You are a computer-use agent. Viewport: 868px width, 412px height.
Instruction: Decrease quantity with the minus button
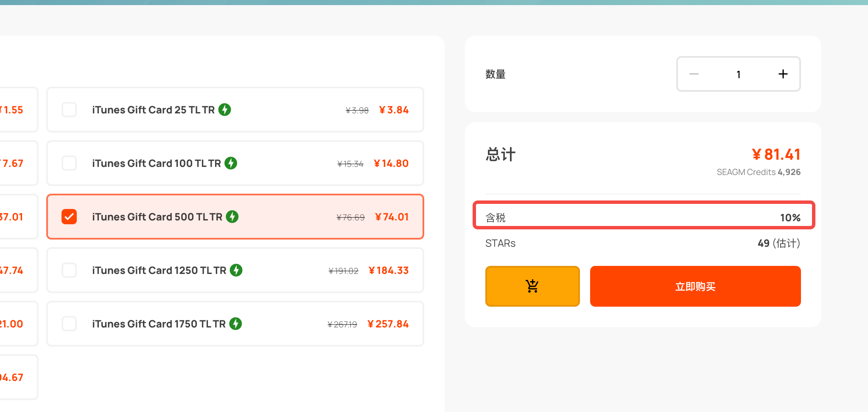pyautogui.click(x=694, y=74)
